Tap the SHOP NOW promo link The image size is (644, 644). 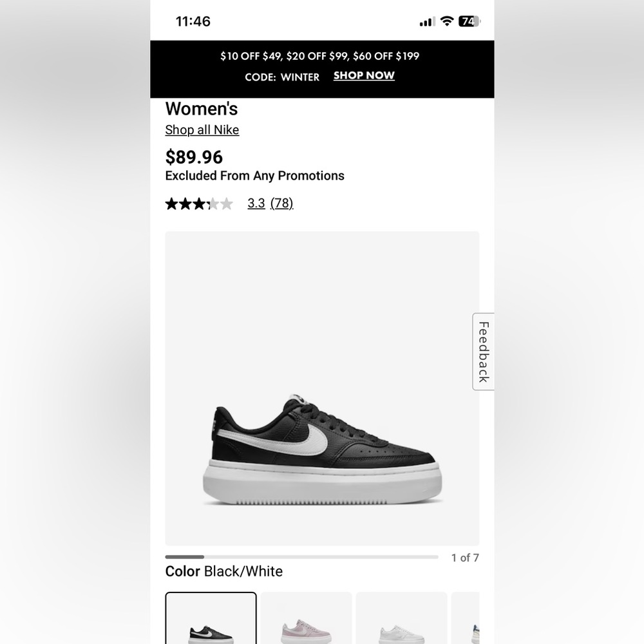tap(364, 75)
